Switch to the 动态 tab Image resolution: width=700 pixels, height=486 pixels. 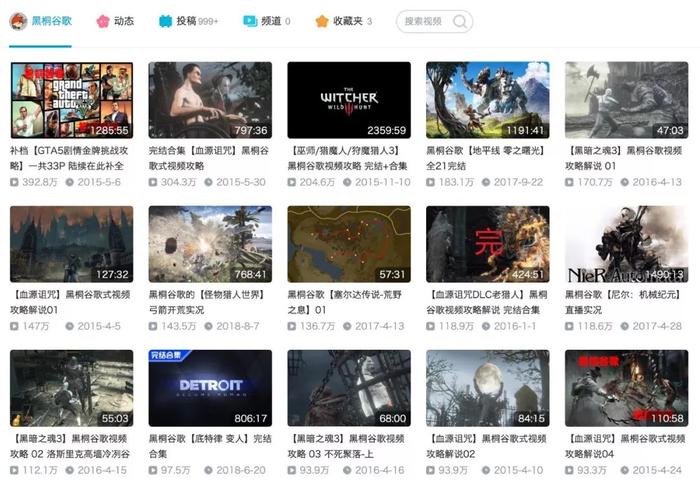coord(115,21)
